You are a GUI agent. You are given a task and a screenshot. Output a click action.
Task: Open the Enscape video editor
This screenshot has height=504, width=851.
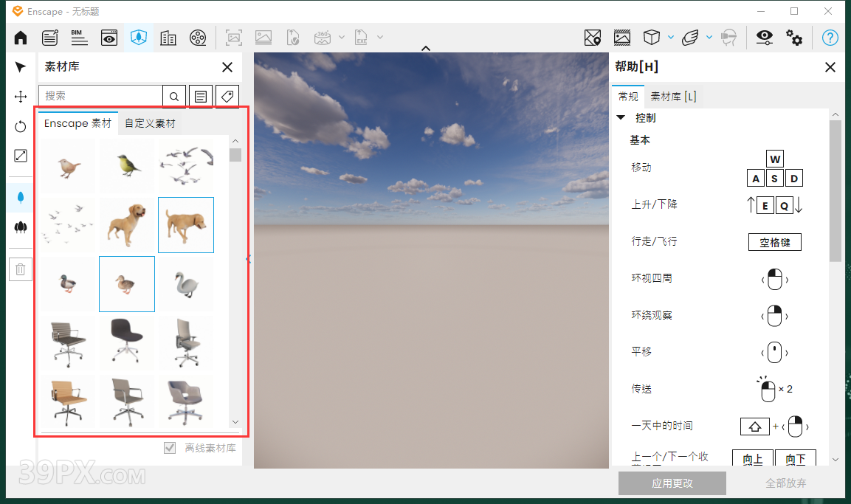tap(197, 37)
